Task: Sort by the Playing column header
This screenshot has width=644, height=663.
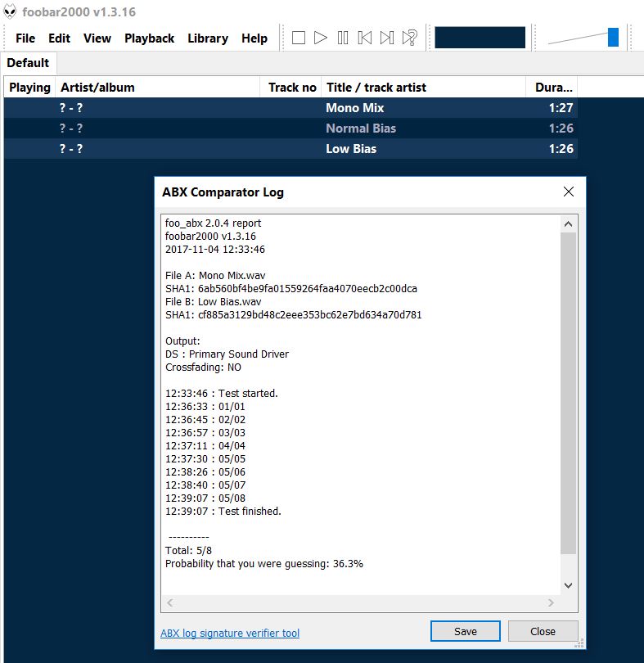Action: coord(29,88)
